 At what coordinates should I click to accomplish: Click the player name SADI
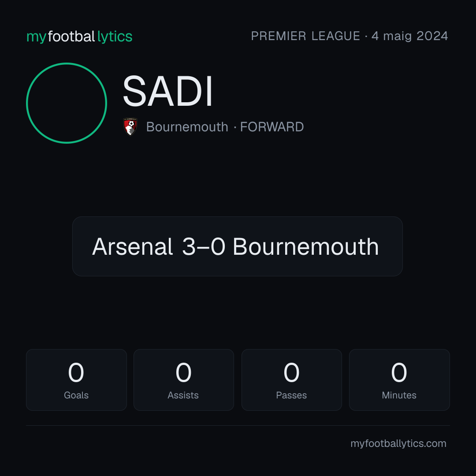click(167, 91)
